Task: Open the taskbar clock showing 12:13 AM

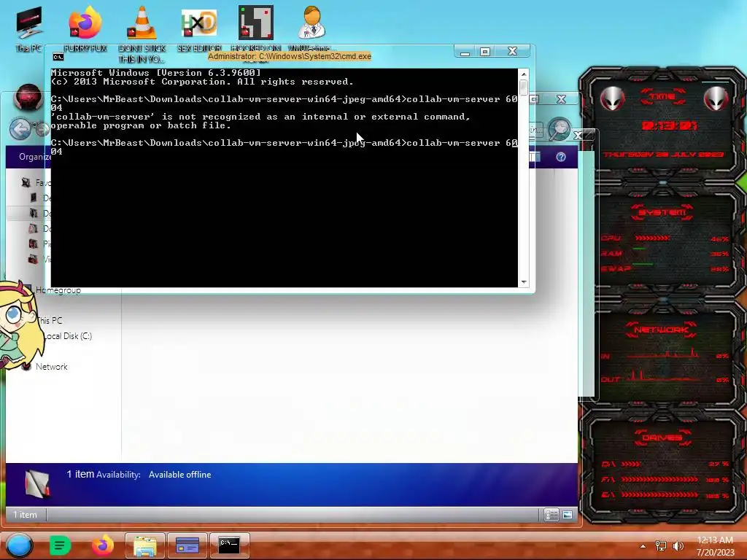Action: pos(715,546)
